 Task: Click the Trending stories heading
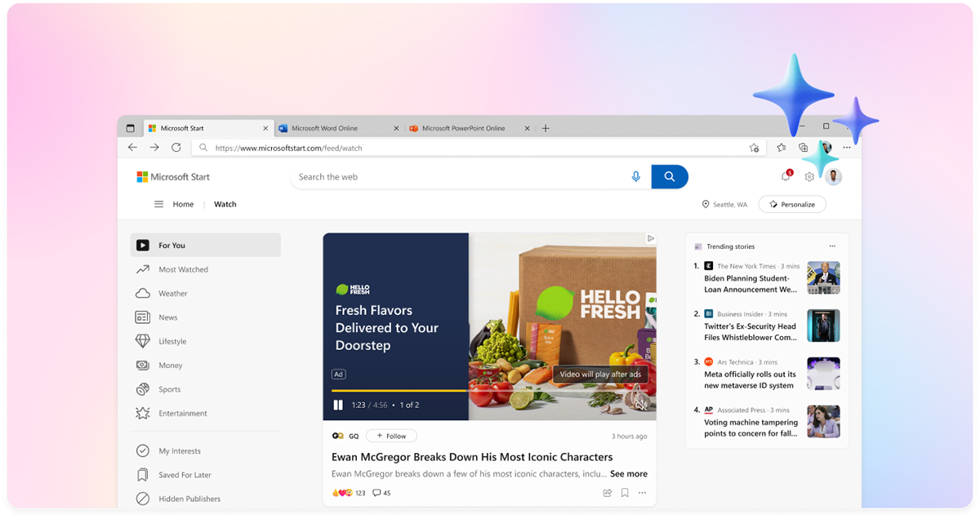pyautogui.click(x=731, y=246)
